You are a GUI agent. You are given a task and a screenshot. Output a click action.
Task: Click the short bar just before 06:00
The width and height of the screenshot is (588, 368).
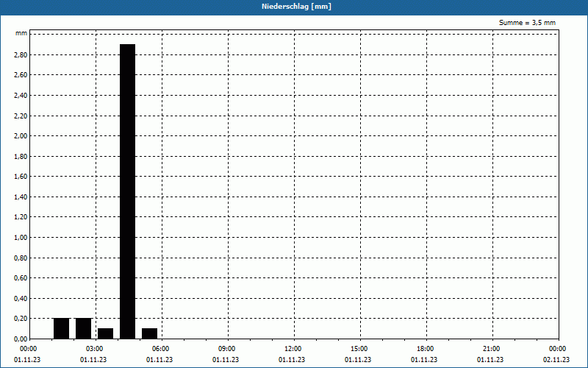[x=150, y=333]
